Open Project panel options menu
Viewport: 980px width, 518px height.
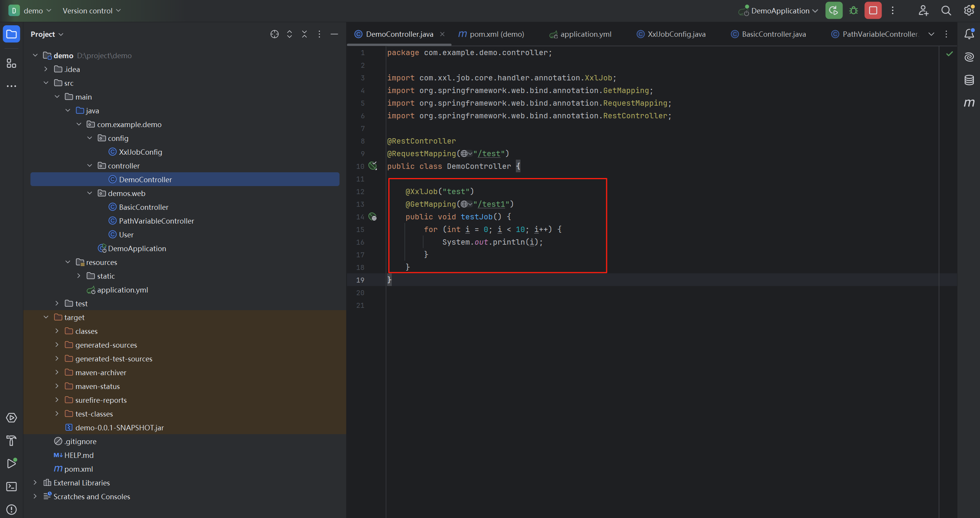coord(319,34)
